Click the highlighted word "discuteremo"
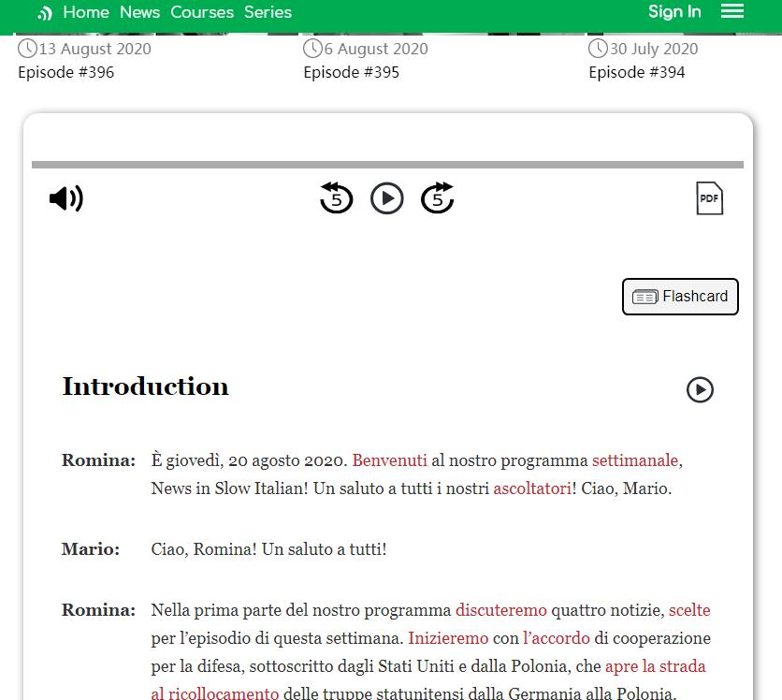The height and width of the screenshot is (700, 782). (x=500, y=610)
